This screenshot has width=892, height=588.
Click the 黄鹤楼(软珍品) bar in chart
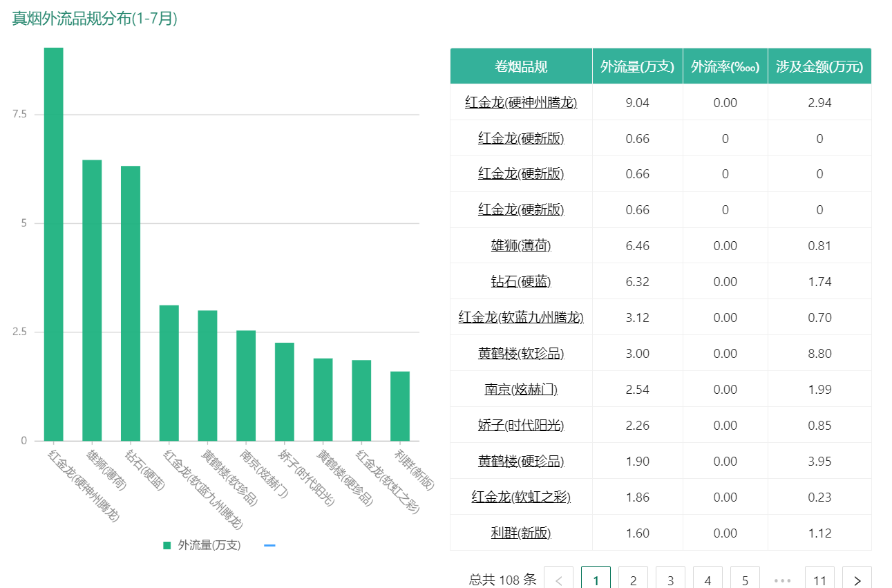(x=207, y=376)
